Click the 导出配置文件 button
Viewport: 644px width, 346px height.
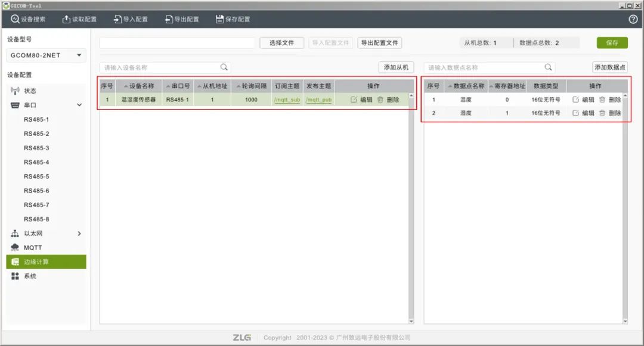(379, 43)
